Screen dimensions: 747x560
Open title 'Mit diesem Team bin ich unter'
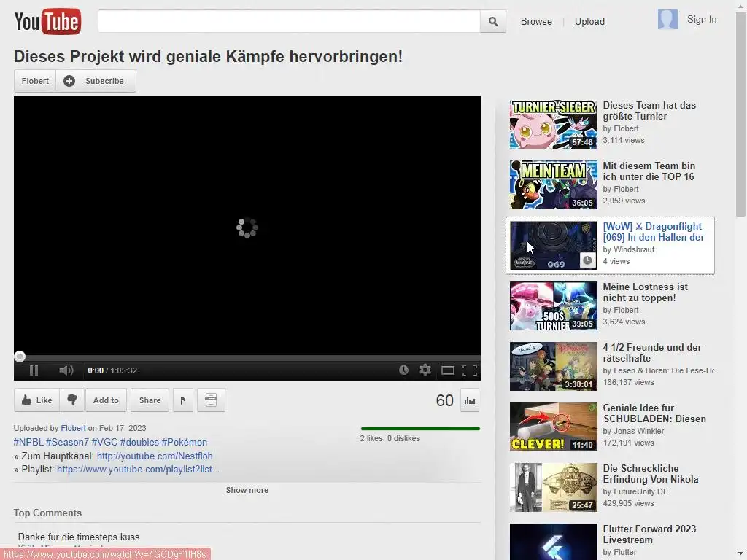649,171
